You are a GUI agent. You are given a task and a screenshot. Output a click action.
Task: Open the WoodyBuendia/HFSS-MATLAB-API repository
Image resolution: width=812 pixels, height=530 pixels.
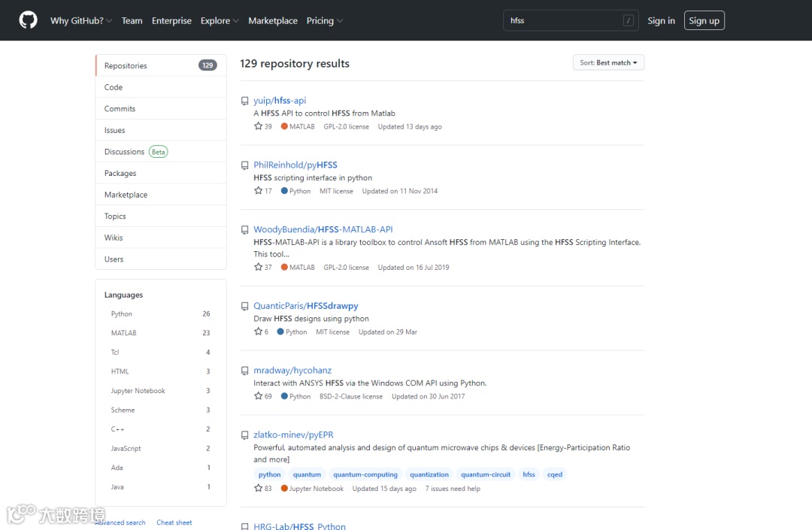coord(323,229)
